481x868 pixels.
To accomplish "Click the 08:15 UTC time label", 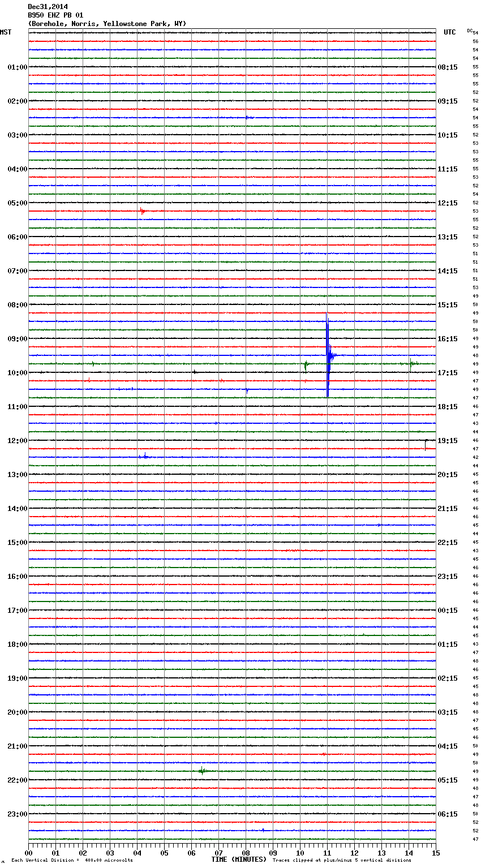I will (448, 67).
